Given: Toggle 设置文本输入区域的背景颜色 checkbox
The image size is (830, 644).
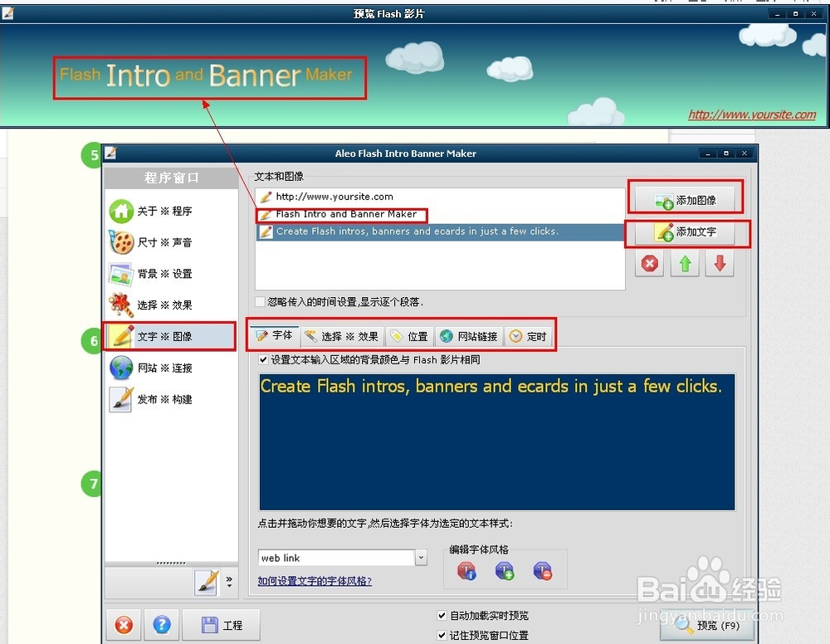Looking at the screenshot, I should [x=263, y=360].
